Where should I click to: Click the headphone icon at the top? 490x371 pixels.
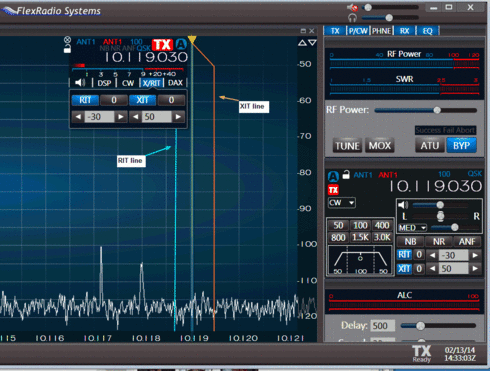(x=352, y=18)
